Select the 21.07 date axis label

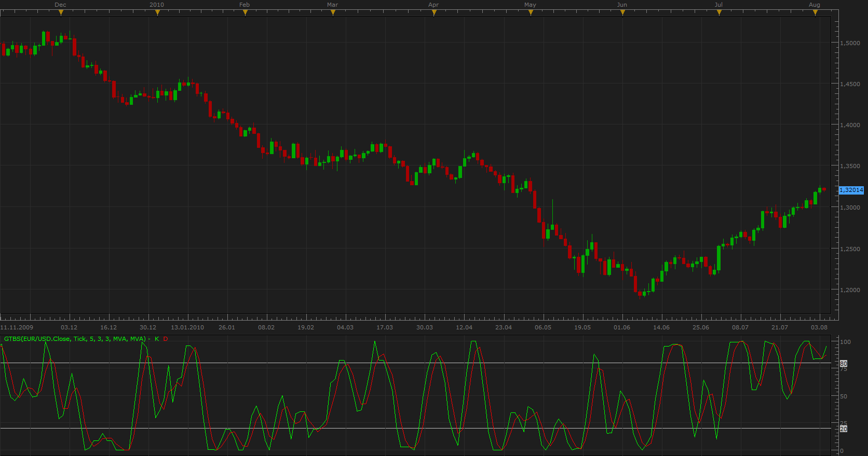point(780,327)
